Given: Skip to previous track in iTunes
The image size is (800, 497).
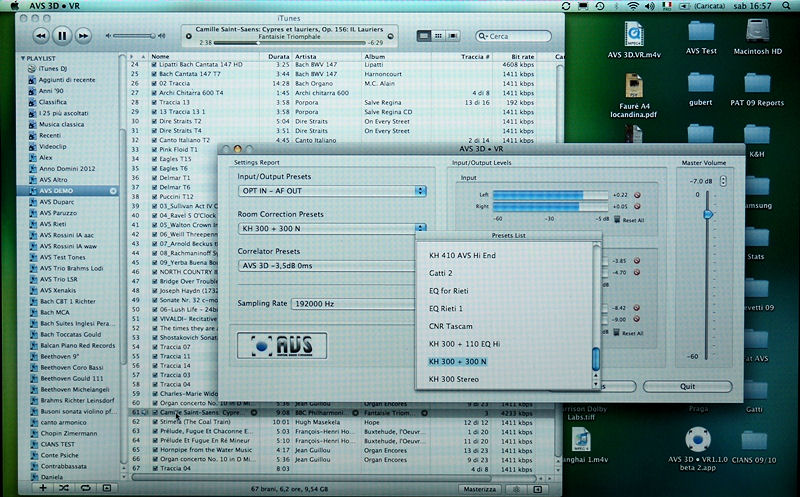Looking at the screenshot, I should pos(41,36).
